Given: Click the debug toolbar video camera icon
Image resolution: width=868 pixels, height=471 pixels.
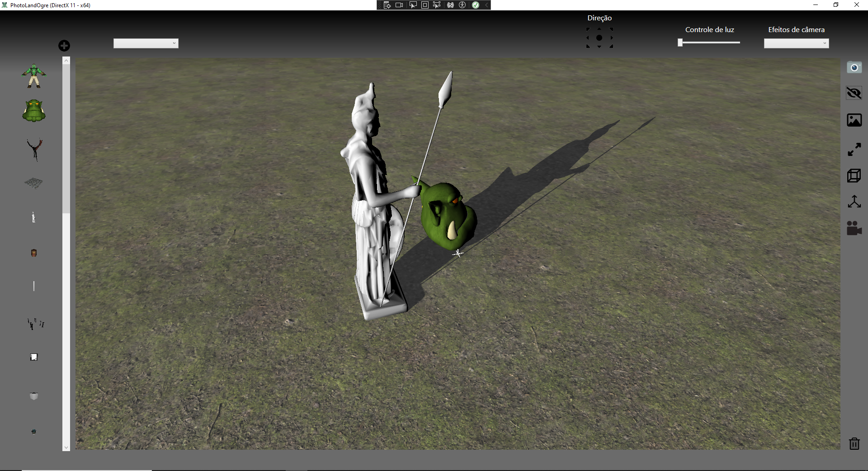Looking at the screenshot, I should point(399,5).
